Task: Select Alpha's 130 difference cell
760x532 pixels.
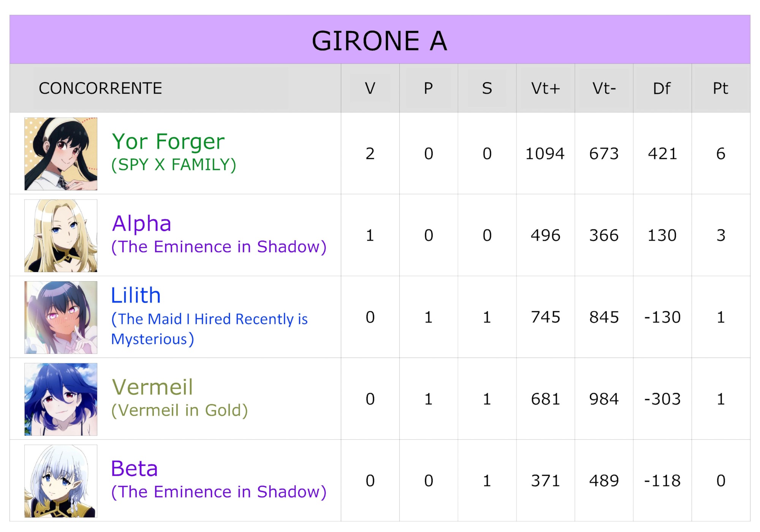Action: click(x=662, y=235)
